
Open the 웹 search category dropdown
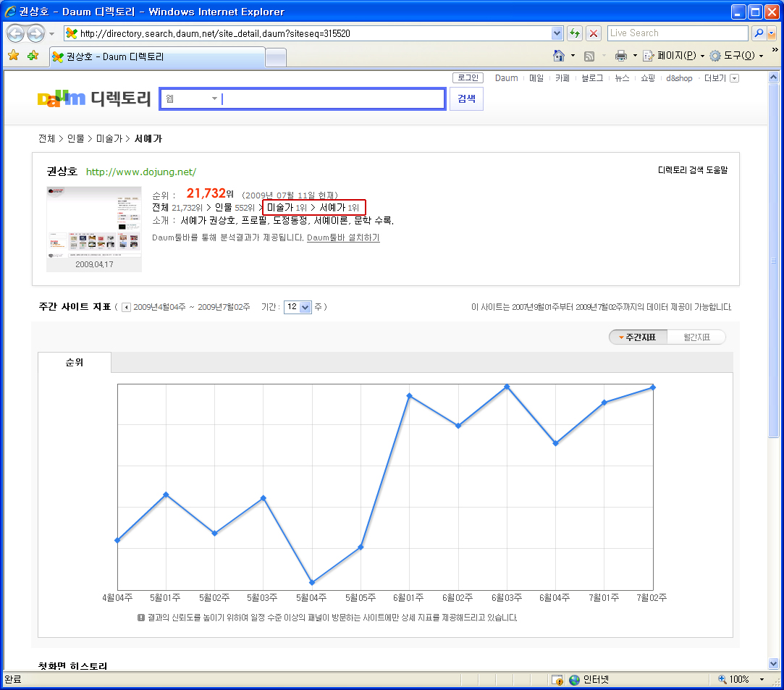pos(192,98)
